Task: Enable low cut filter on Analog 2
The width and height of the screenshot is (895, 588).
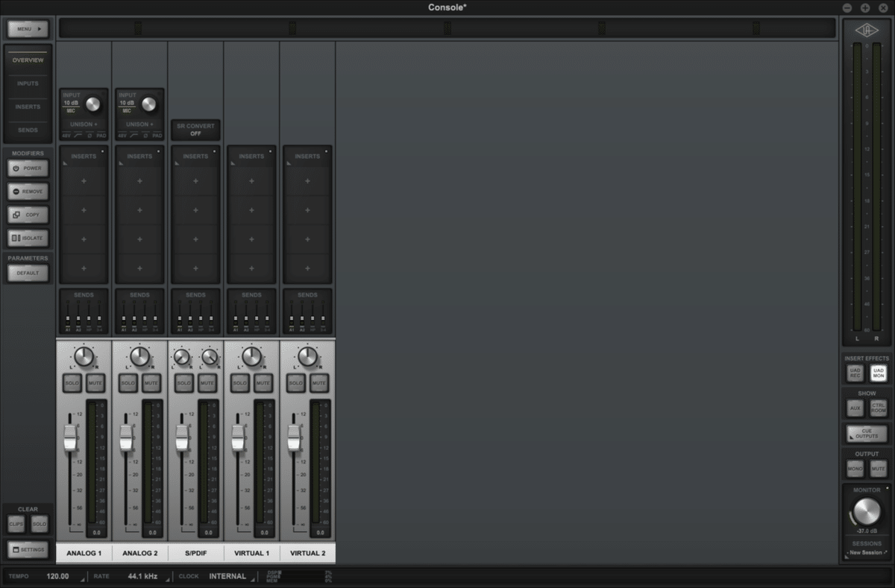Action: (134, 136)
